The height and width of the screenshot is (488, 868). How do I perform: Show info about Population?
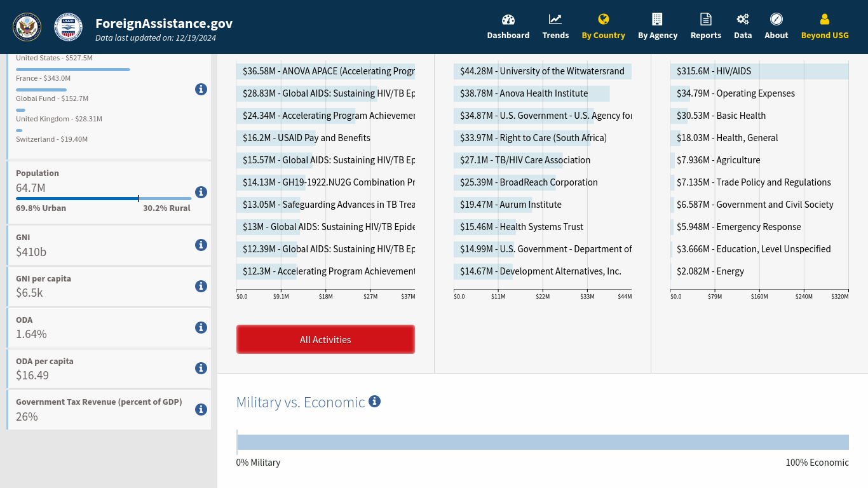[x=201, y=192]
